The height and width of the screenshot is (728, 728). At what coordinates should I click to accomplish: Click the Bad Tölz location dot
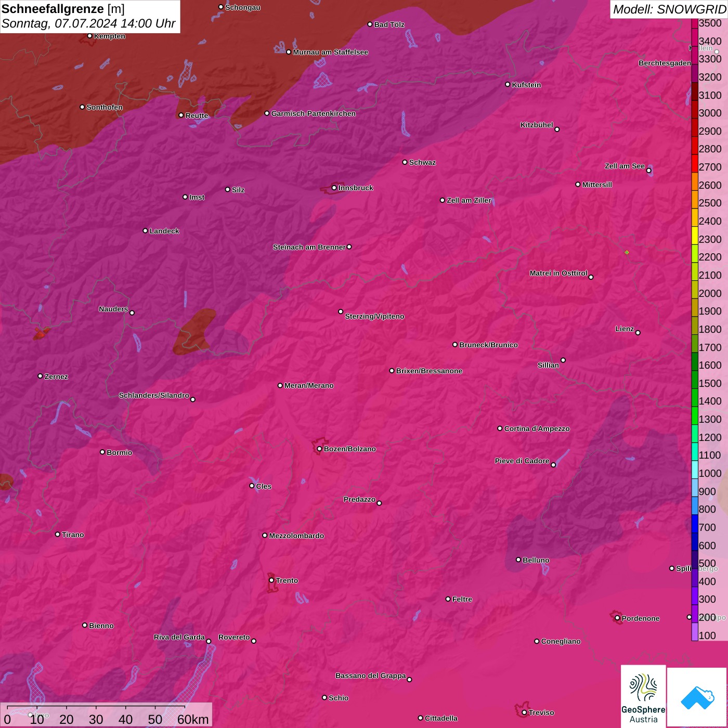click(370, 24)
